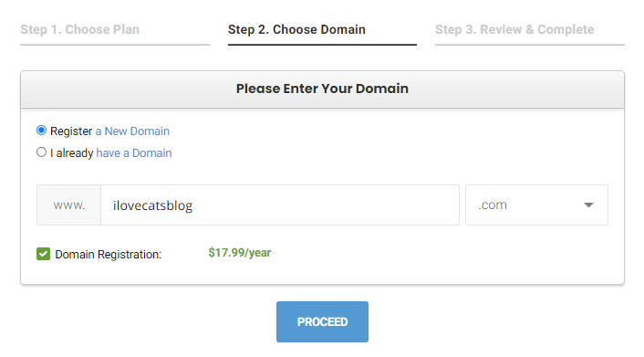Select the Register a New Domain radio button

pyautogui.click(x=41, y=131)
